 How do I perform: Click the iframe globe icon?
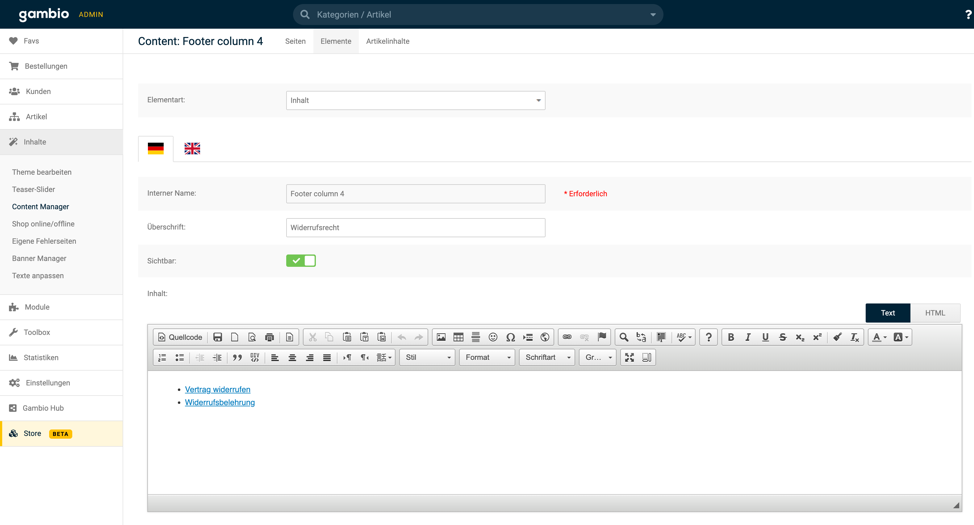545,337
